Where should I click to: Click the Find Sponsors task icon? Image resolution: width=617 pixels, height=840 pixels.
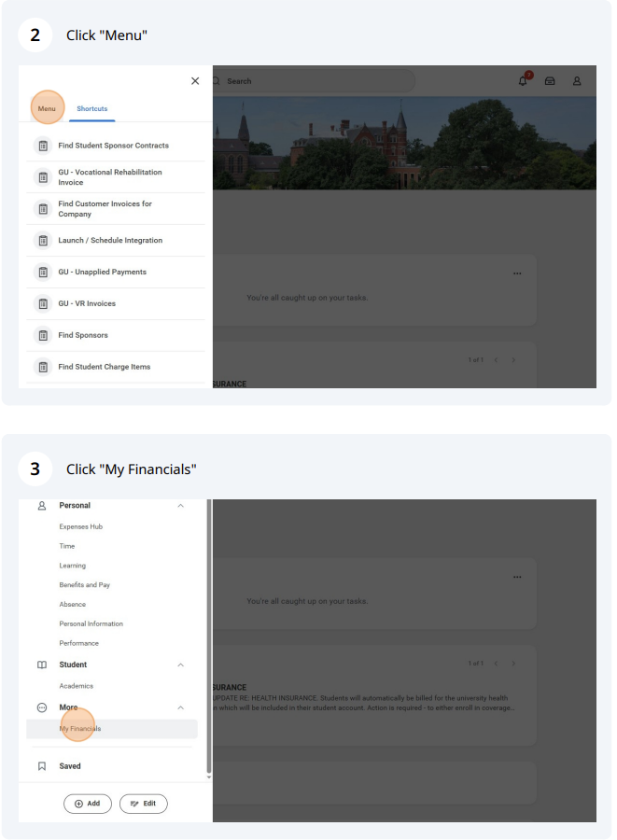[43, 335]
